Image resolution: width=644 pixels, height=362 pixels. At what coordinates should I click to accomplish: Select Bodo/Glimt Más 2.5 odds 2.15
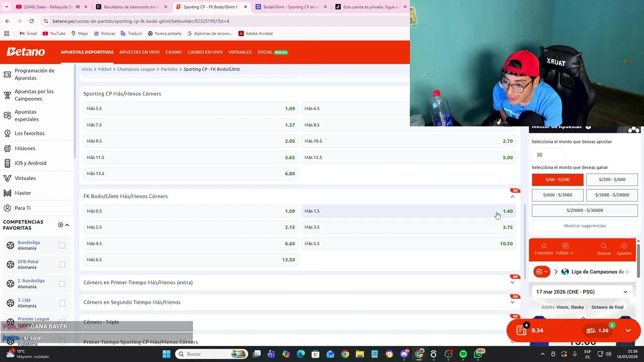(x=191, y=227)
